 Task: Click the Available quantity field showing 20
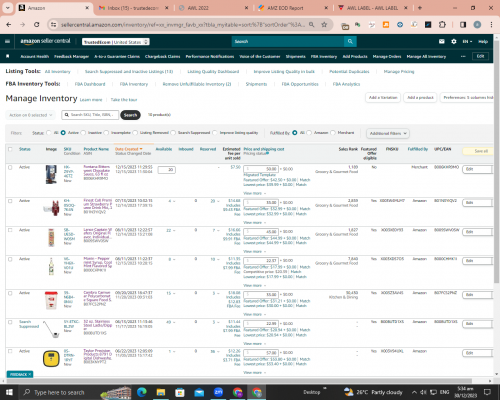[167, 170]
